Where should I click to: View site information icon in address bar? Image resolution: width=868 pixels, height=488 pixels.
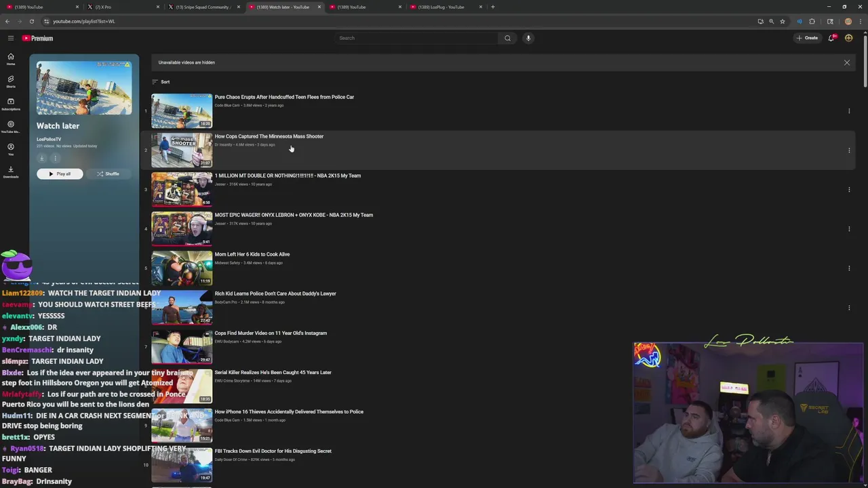[45, 21]
